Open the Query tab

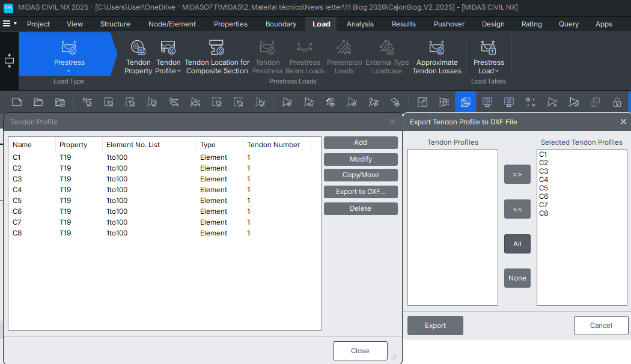(x=569, y=24)
